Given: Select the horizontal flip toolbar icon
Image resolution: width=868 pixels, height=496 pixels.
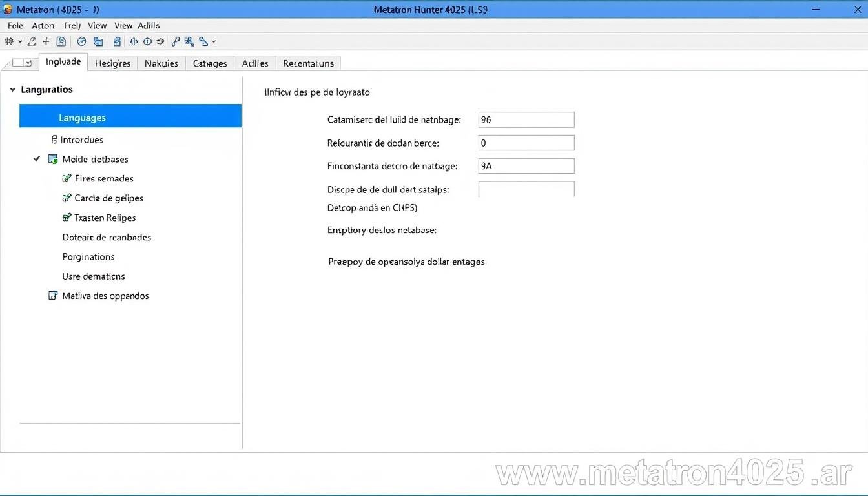Looking at the screenshot, I should click(x=134, y=41).
